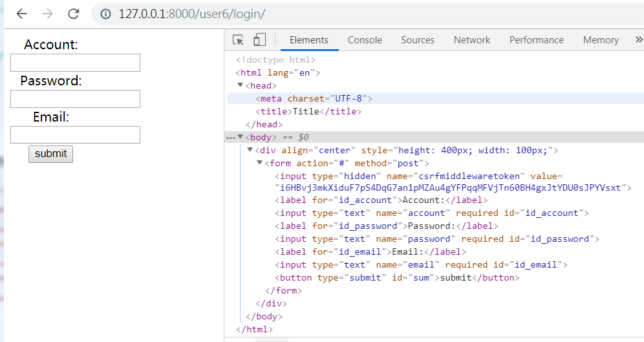Select the closing /body tag line
This screenshot has width=644, height=342.
coord(264,317)
